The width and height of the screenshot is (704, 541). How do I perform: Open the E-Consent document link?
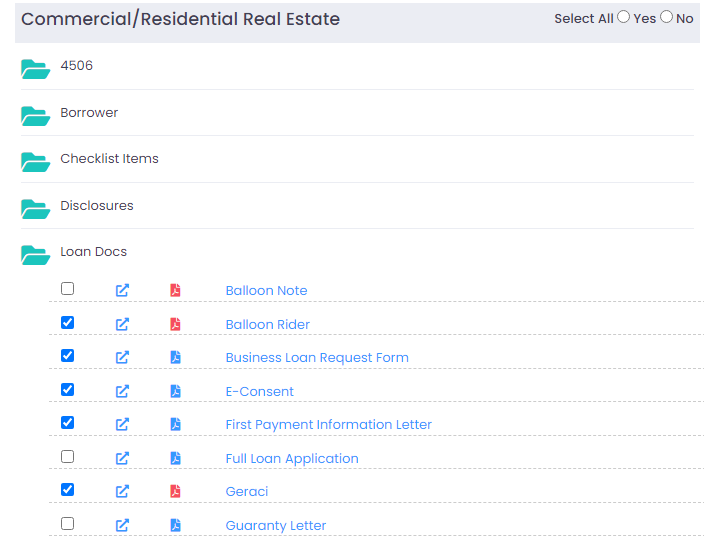click(260, 391)
